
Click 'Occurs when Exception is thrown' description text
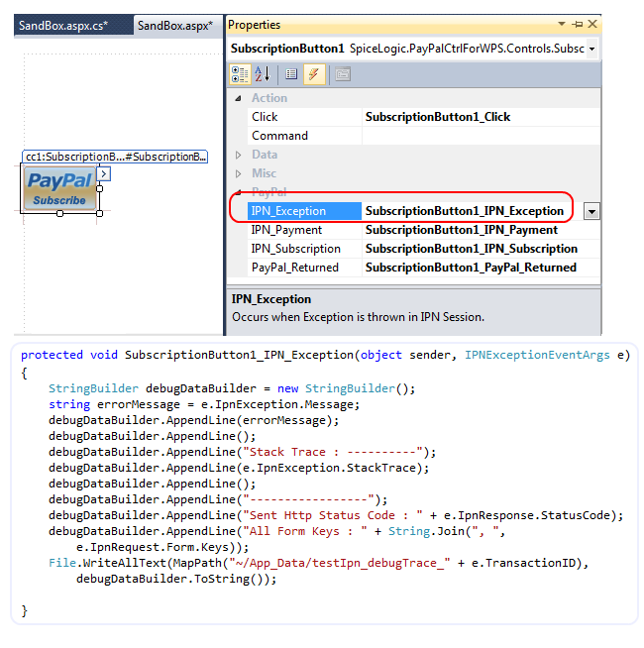[358, 317]
